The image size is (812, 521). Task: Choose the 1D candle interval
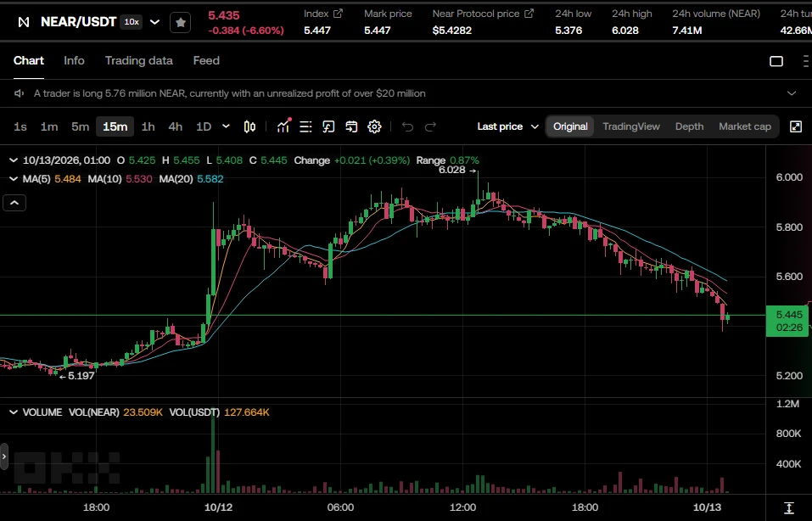204,126
